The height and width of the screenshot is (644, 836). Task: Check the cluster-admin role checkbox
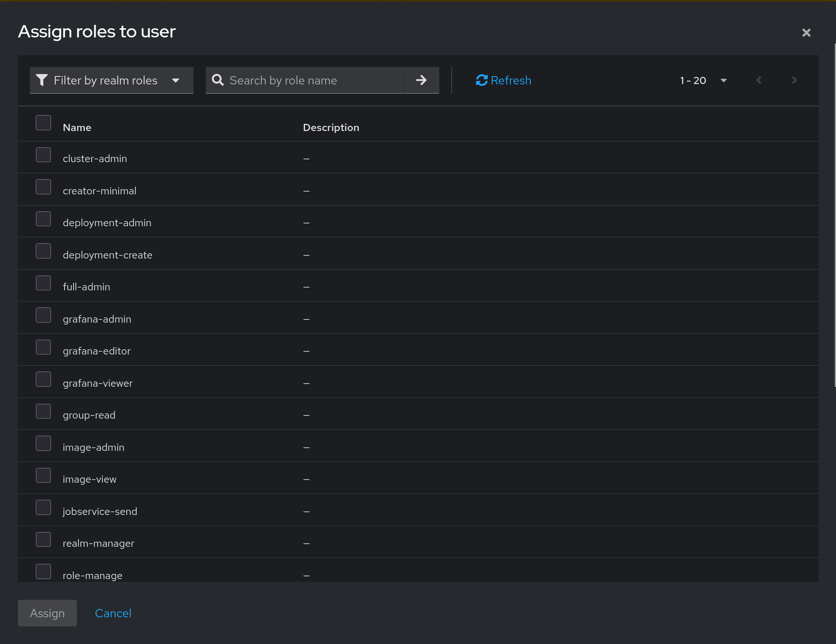(43, 155)
